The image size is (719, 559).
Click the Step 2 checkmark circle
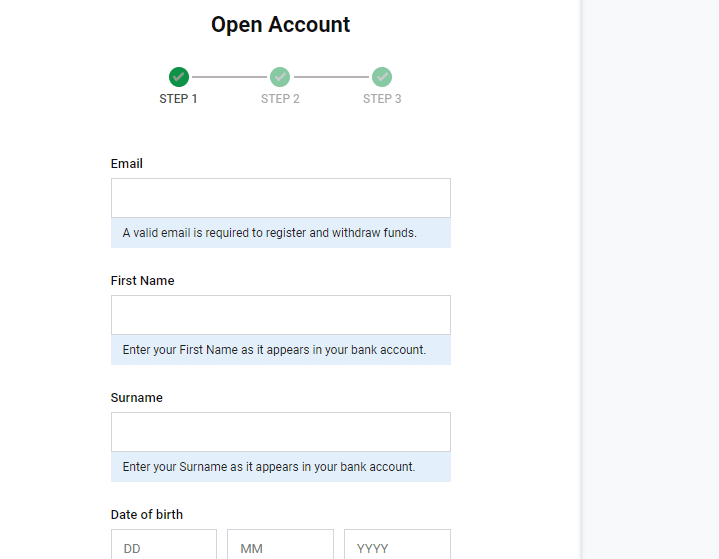[280, 77]
